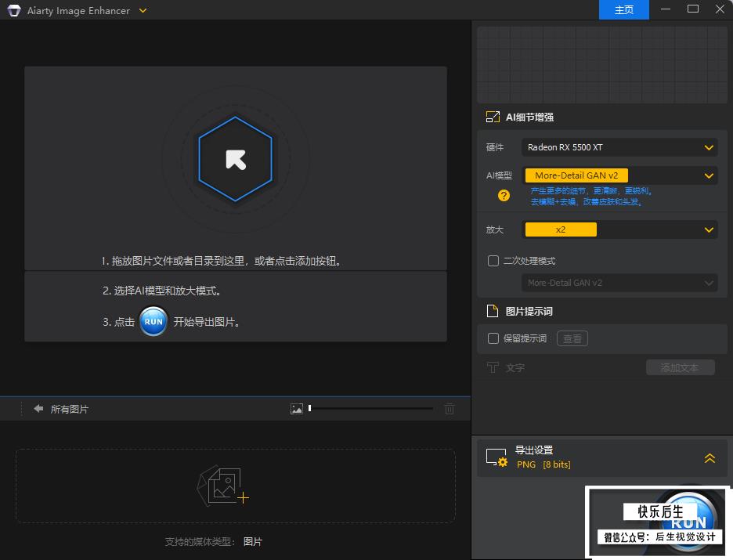733x560 pixels.
Task: Expand the 导出设置 panel chevron
Action: click(710, 458)
